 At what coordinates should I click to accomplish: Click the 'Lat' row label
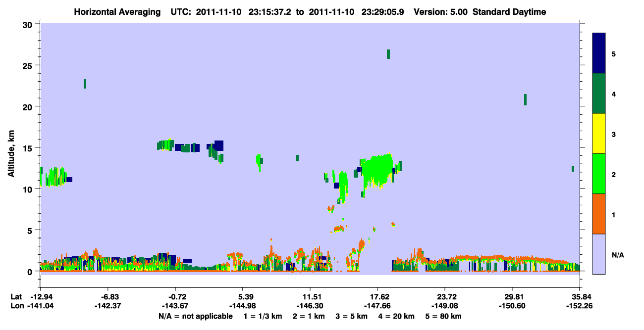[16, 297]
